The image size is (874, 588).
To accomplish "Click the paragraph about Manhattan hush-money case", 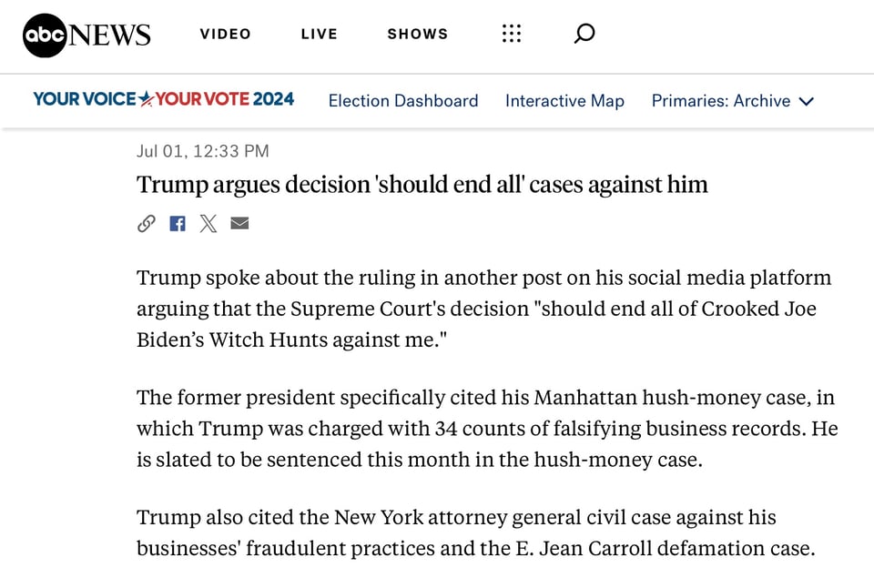I will click(x=486, y=429).
